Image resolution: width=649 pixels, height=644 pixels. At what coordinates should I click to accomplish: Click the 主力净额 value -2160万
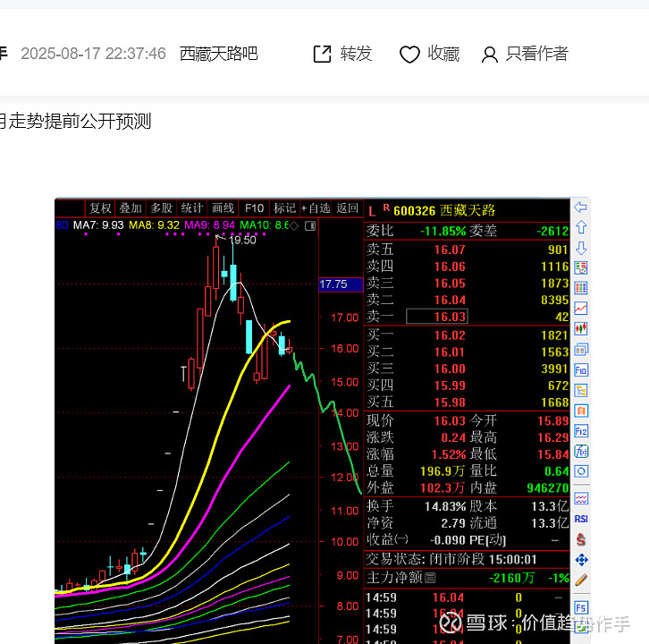point(511,578)
